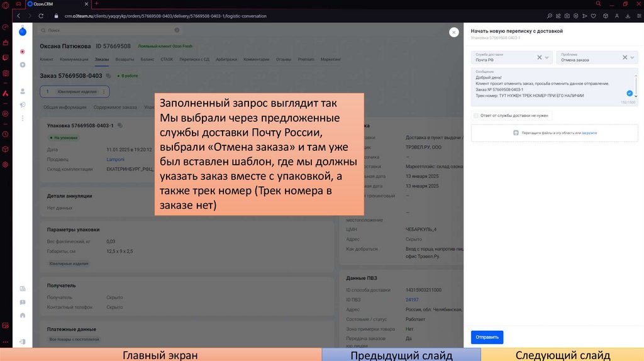Open Instagram icon in Opera sidebar
The image size is (644, 361).
(5, 73)
